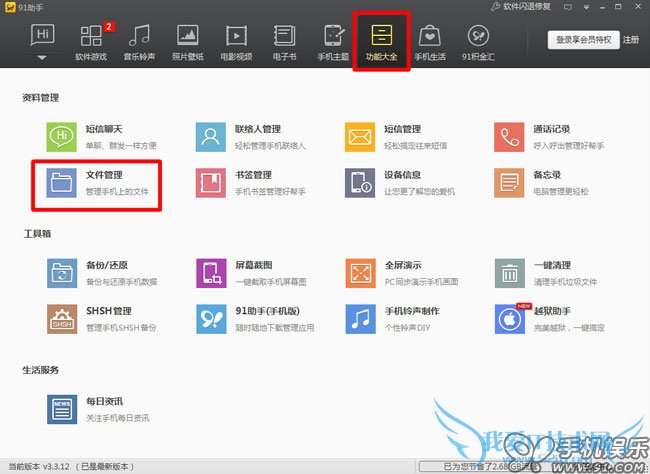The image size is (650, 474).
Task: Click the 轻松管理手机联络人 description text
Action: click(x=270, y=146)
